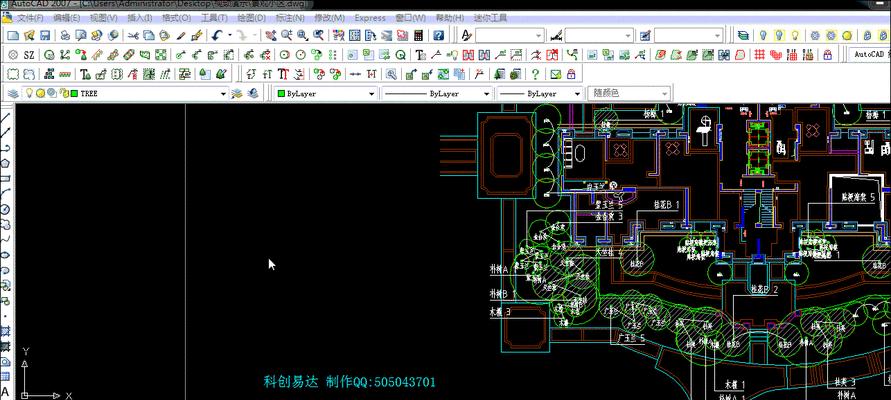Select the Line tool in the draw toolbar
The height and width of the screenshot is (400, 891).
tap(6, 118)
